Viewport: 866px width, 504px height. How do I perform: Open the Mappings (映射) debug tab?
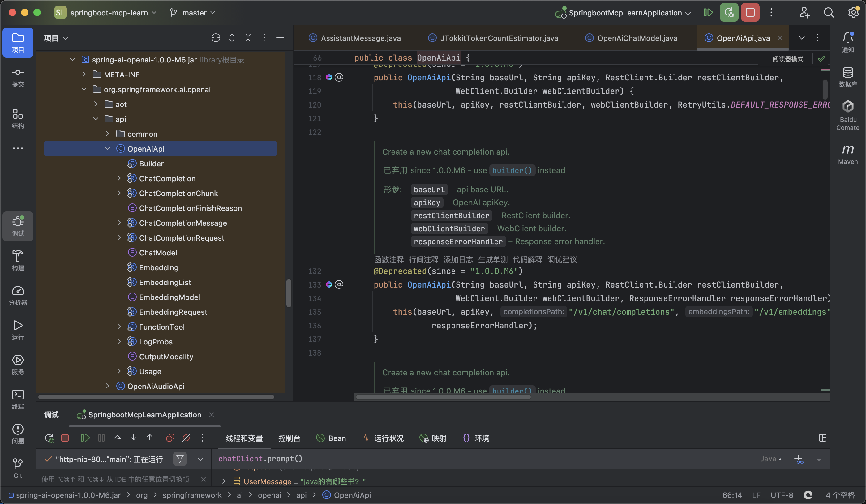click(x=433, y=438)
